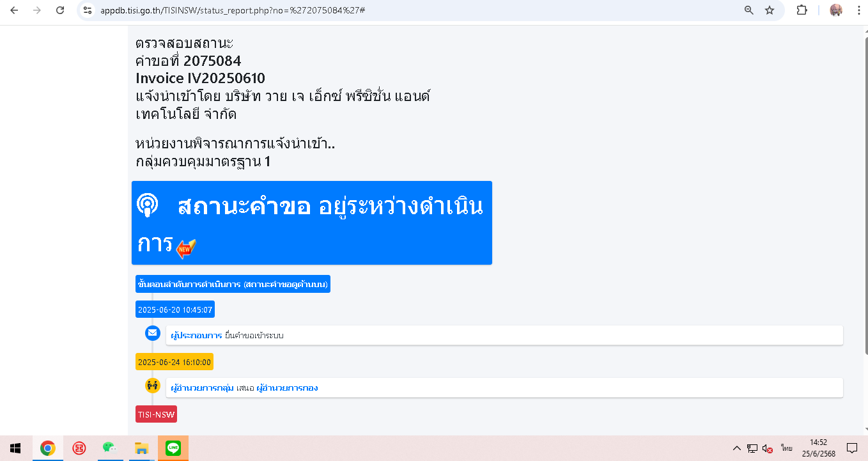
Task: Go back to the previous page
Action: [x=14, y=10]
